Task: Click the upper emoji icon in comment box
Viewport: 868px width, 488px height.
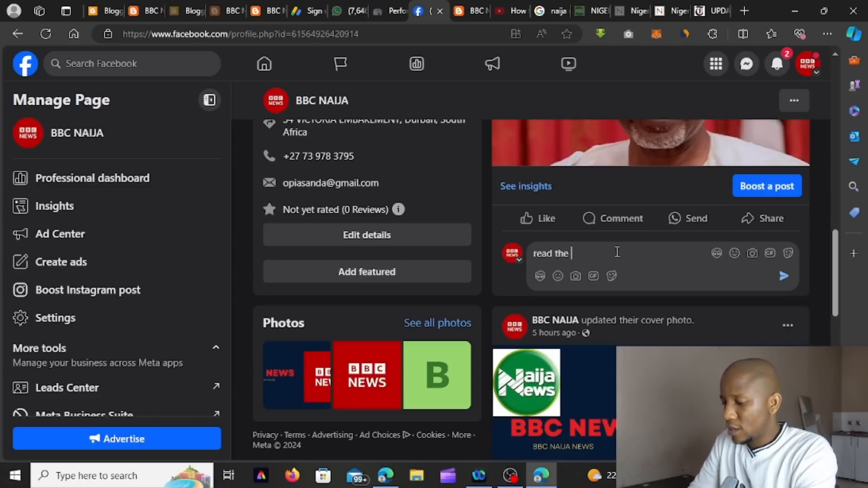Action: (x=734, y=253)
